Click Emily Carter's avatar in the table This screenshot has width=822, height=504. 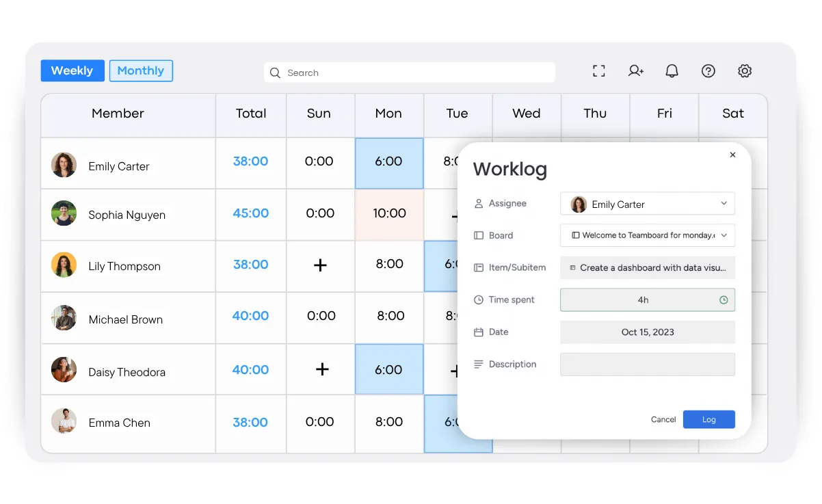click(64, 165)
